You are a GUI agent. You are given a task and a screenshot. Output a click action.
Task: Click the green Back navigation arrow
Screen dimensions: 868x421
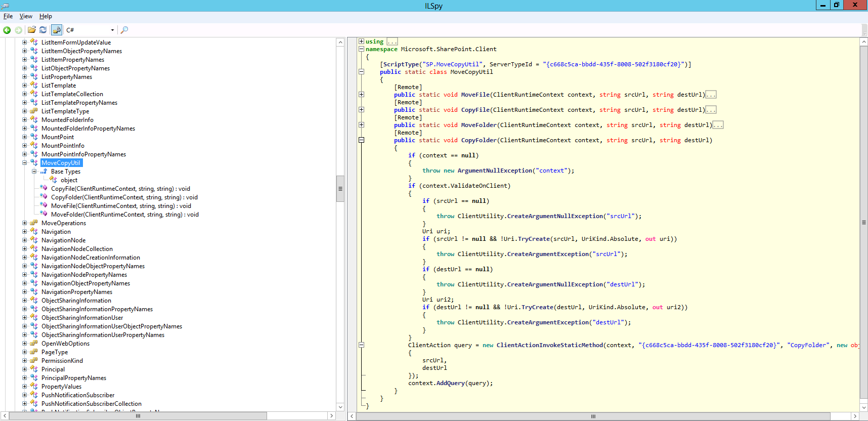7,30
